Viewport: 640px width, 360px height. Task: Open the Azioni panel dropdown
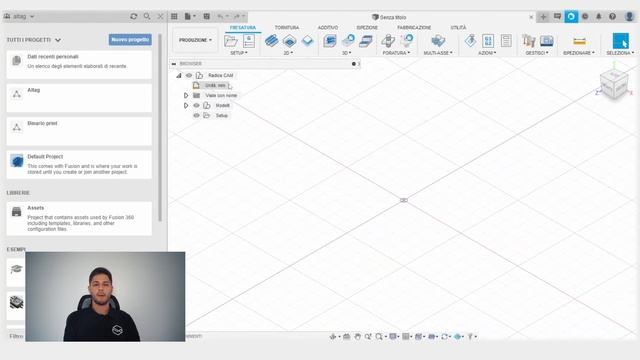487,53
